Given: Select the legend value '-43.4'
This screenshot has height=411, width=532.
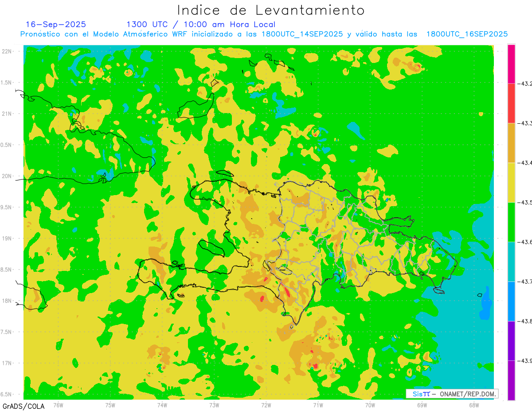Looking at the screenshot, I should tap(525, 163).
